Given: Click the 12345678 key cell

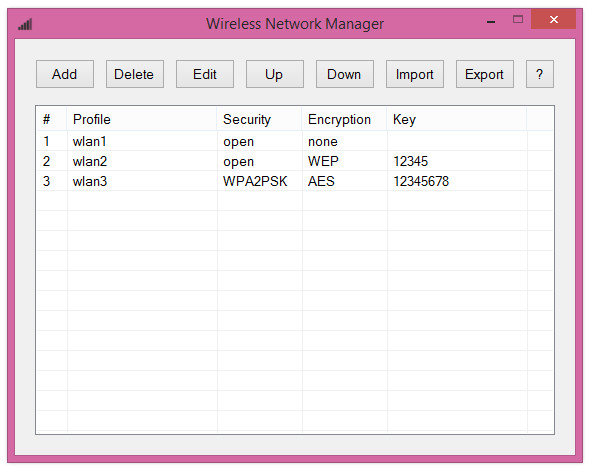Looking at the screenshot, I should 421,182.
